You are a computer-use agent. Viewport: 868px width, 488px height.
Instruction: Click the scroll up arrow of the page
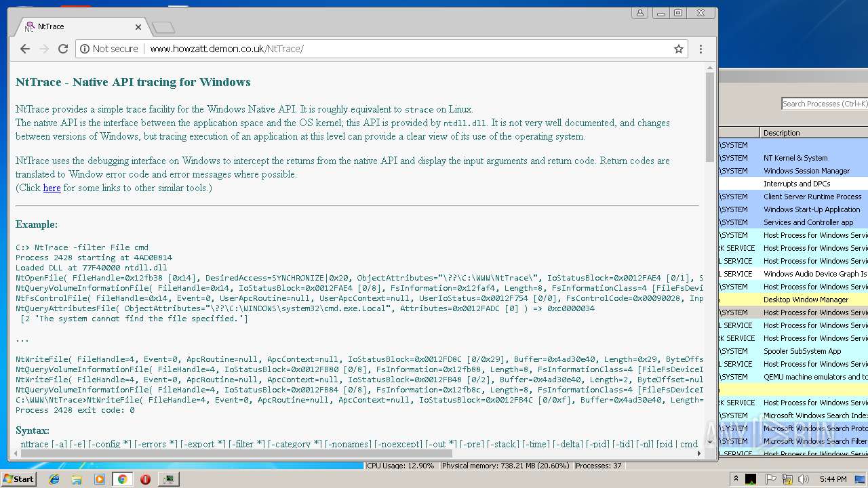(x=710, y=68)
